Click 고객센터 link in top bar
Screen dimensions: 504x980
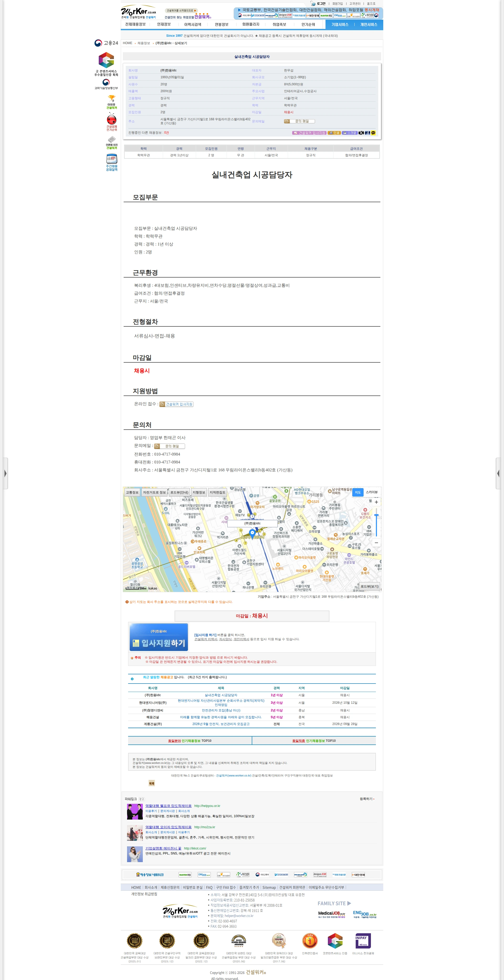click(x=355, y=3)
